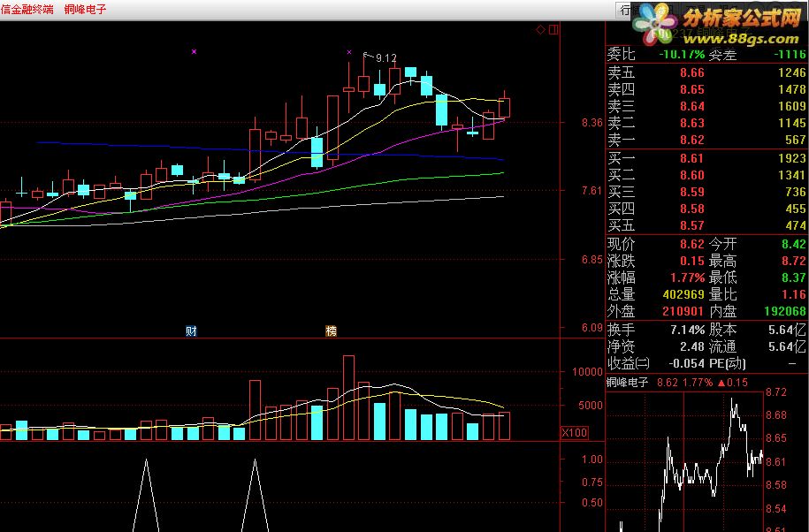
Task: Click the latest red candlestick on chart
Action: [504, 107]
